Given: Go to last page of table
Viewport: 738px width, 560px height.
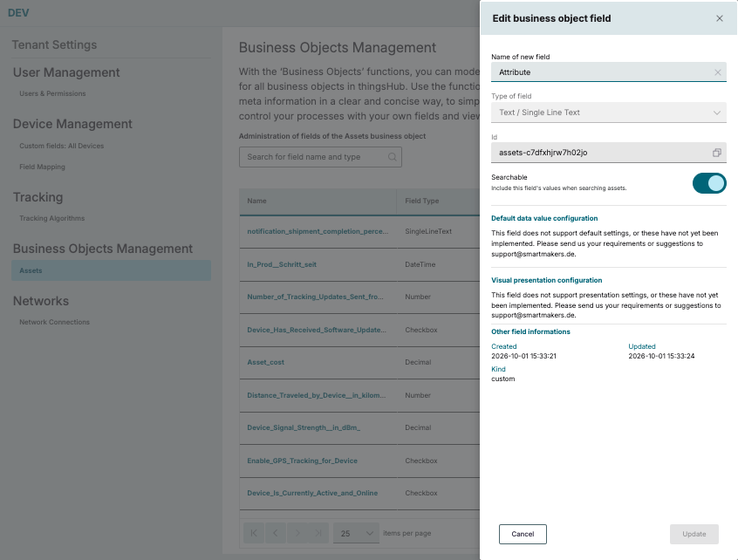Looking at the screenshot, I should pos(318,533).
